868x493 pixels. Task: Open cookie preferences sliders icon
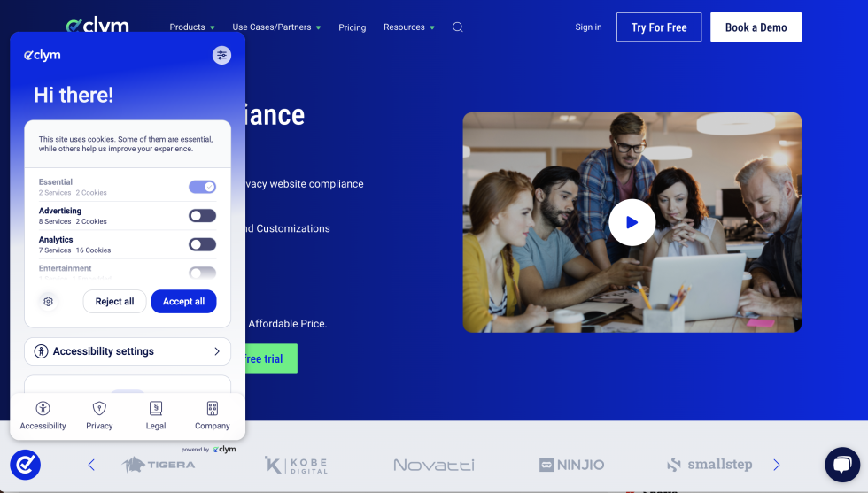(x=221, y=56)
